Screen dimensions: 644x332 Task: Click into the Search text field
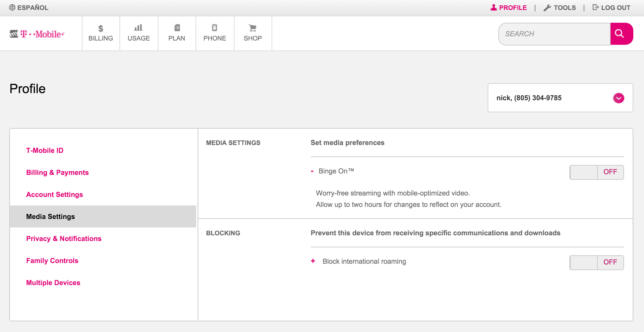[x=554, y=34]
